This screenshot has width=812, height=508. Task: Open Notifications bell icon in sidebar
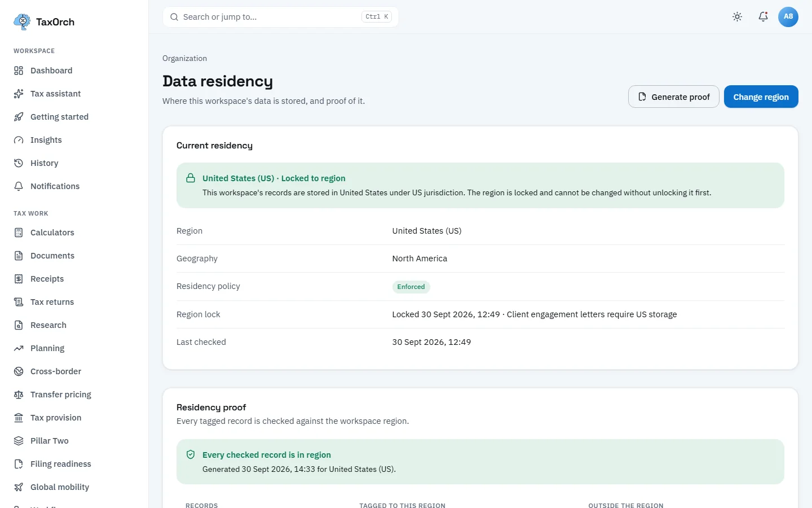(19, 186)
